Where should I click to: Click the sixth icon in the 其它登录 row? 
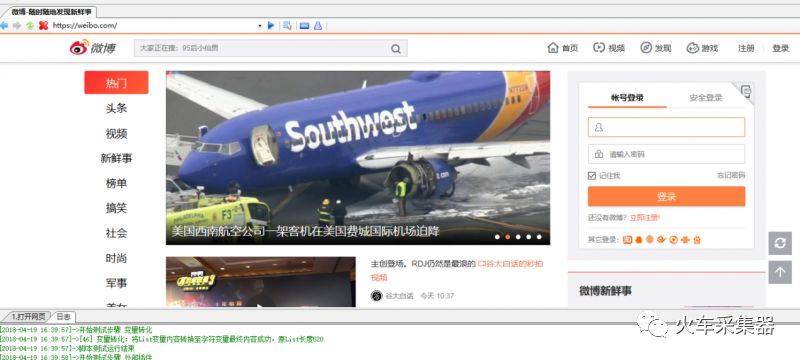[x=685, y=240]
